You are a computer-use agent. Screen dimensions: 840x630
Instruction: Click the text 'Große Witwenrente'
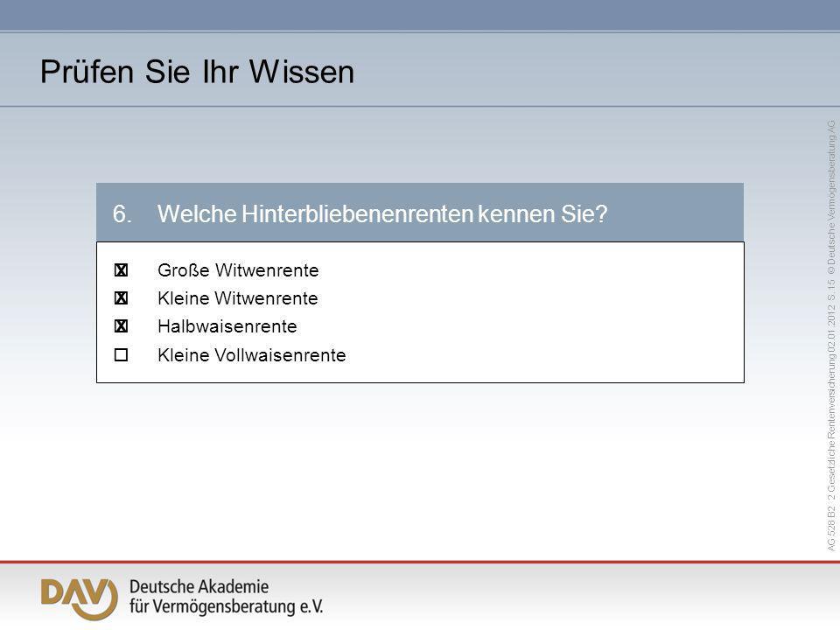point(238,270)
